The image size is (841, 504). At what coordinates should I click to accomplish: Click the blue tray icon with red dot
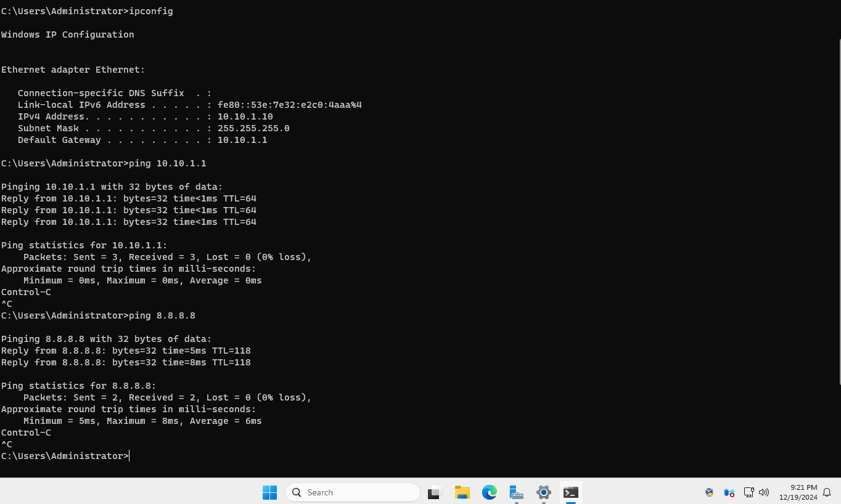tap(729, 492)
